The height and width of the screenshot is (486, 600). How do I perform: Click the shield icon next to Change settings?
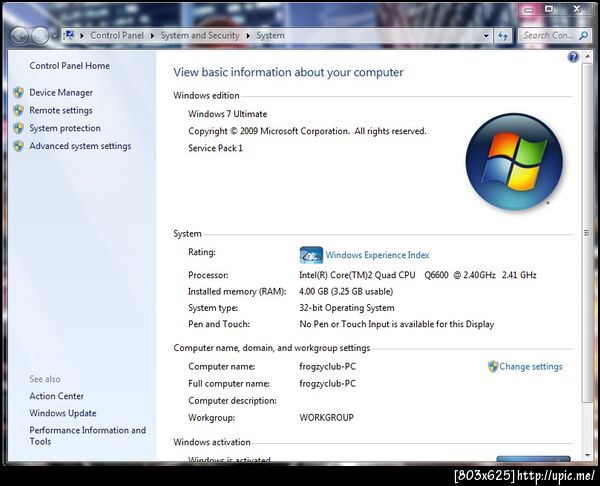493,367
